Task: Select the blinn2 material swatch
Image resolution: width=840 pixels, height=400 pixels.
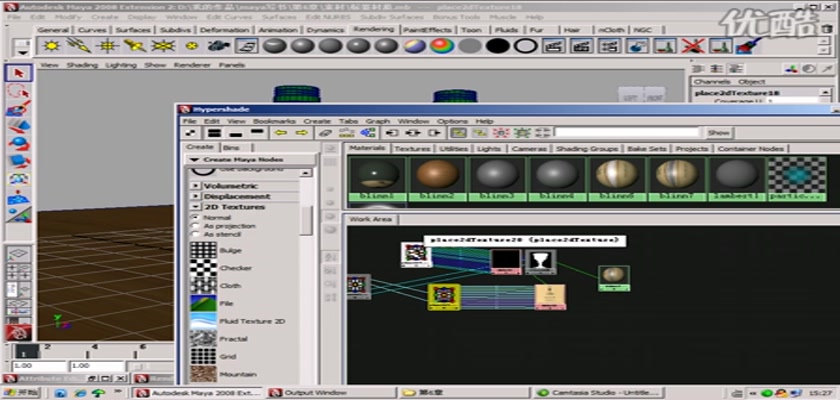Action: [438, 178]
